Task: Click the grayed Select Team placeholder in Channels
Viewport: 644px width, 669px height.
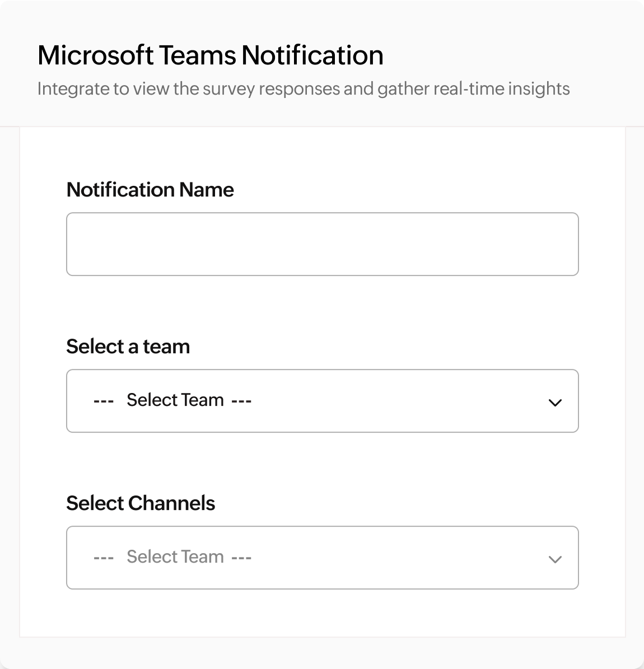Action: coord(172,556)
